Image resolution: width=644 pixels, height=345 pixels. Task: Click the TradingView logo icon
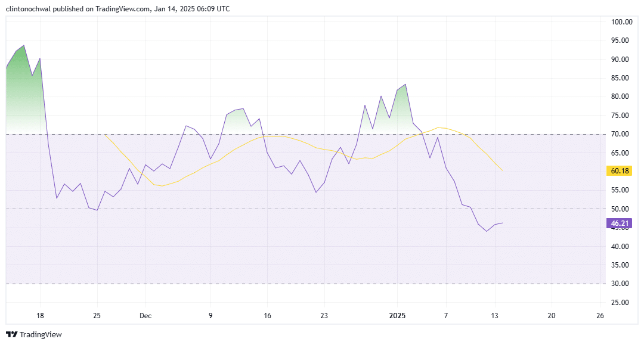[x=11, y=334]
